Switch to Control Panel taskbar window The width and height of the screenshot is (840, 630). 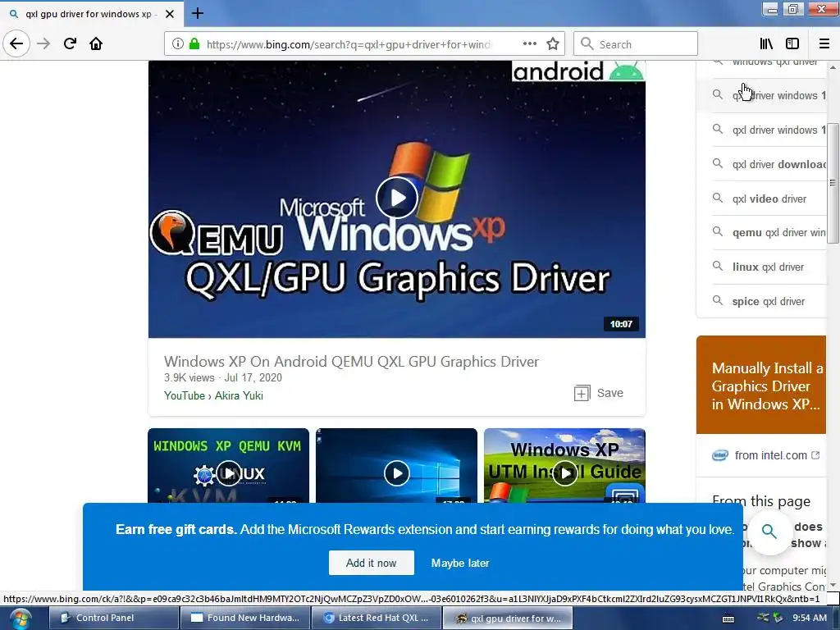(114, 618)
